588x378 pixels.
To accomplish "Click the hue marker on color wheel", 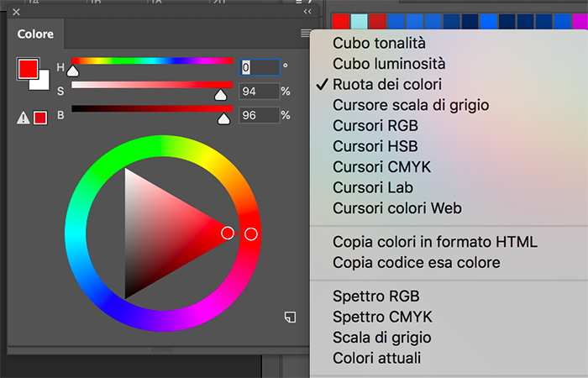I will coord(251,234).
